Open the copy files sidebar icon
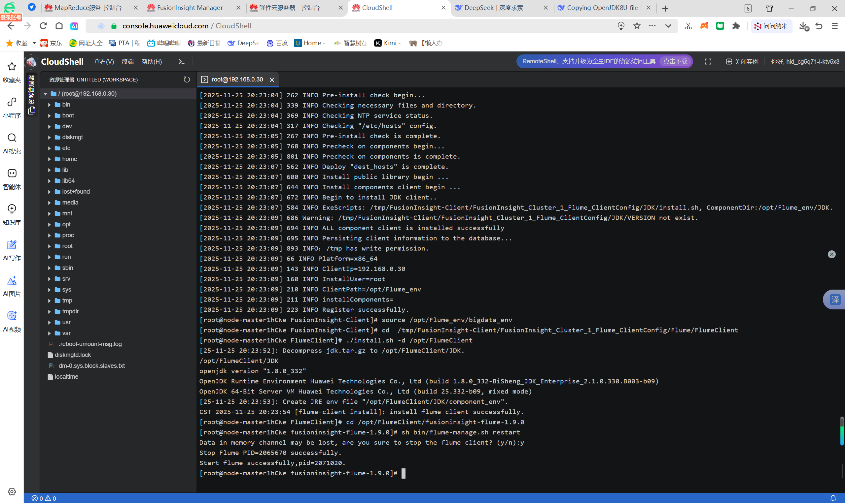This screenshot has height=504, width=845. [x=32, y=111]
